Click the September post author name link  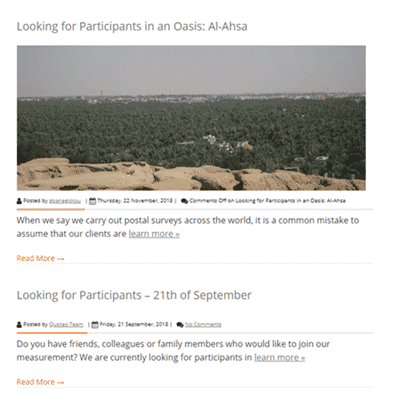[x=66, y=325]
